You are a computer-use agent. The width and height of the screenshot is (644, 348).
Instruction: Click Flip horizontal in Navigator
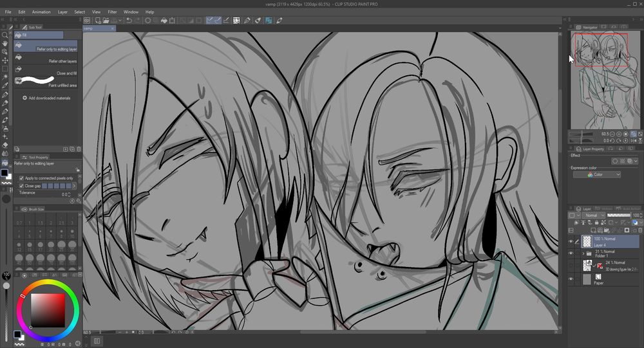pyautogui.click(x=633, y=140)
